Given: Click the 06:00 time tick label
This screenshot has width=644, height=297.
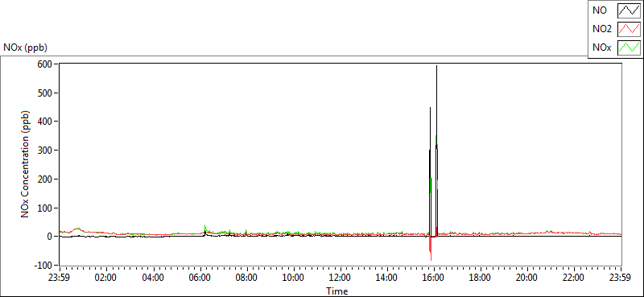Looking at the screenshot, I should (200, 277).
